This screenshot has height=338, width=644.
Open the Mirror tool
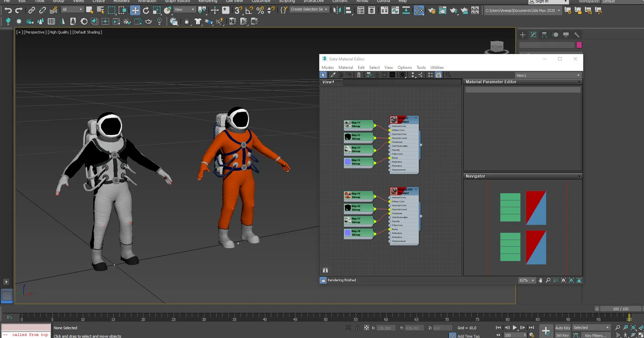(337, 10)
